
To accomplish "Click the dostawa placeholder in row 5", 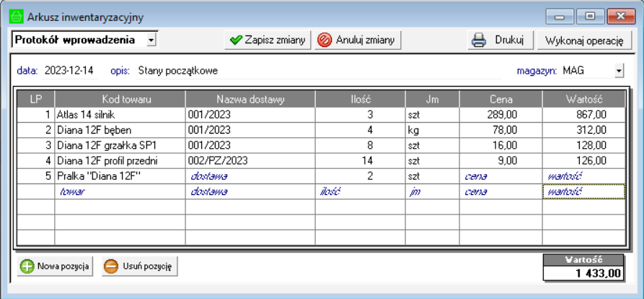I will (x=209, y=176).
